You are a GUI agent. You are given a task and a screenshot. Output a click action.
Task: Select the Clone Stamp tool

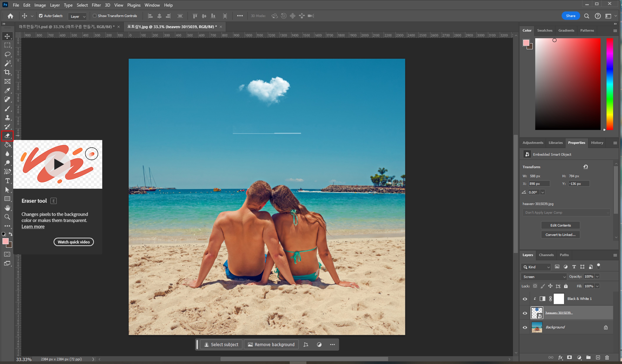tap(7, 118)
